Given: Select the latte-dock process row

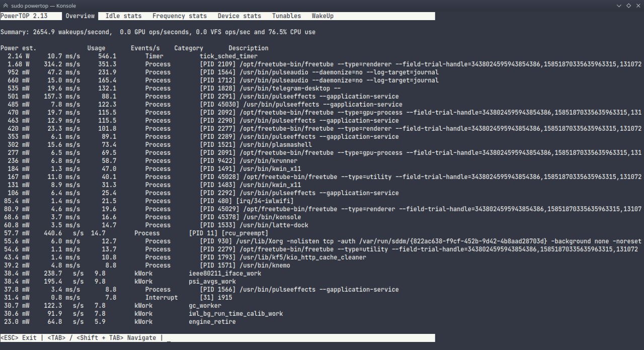Looking at the screenshot, I should (156, 225).
